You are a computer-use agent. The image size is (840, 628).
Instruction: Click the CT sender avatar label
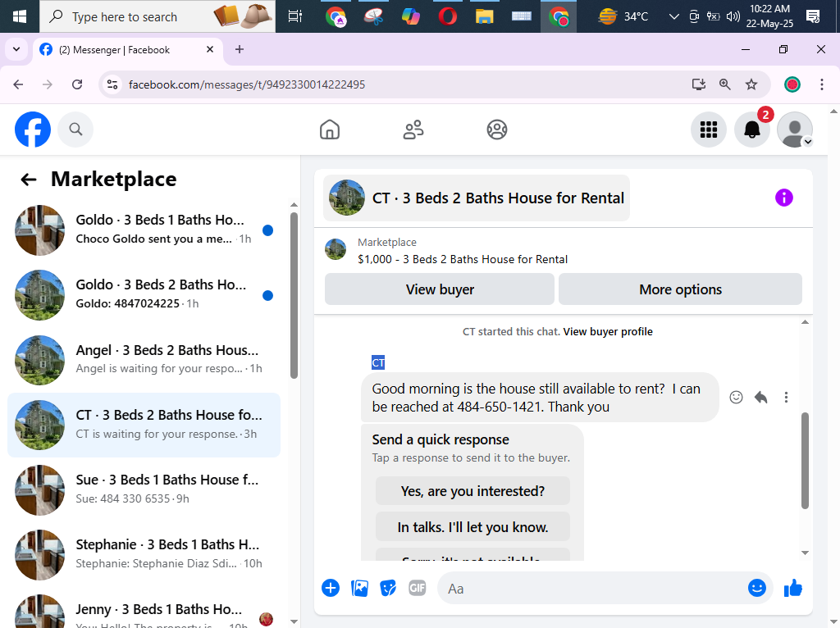378,362
